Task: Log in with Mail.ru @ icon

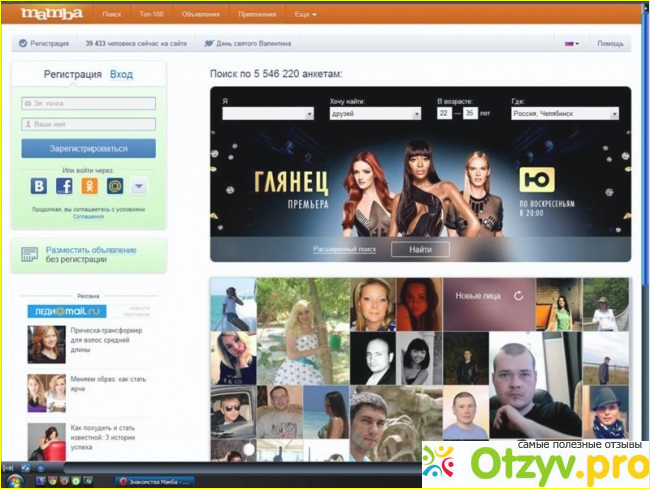Action: pyautogui.click(x=114, y=186)
